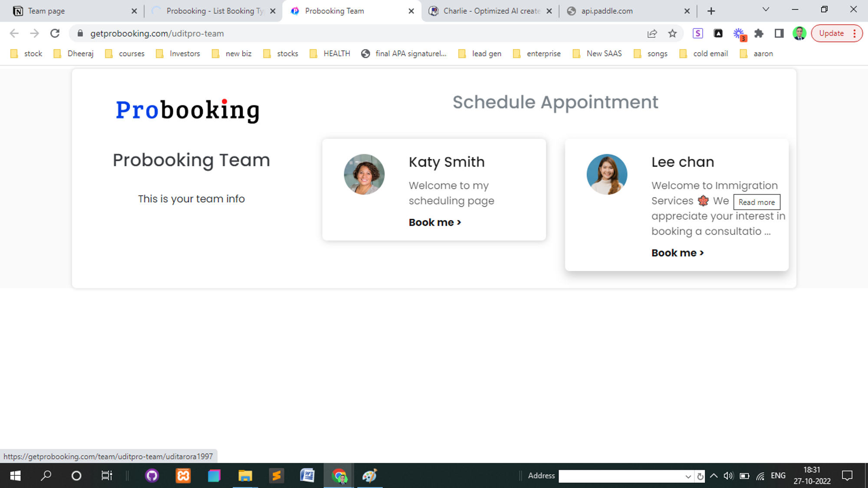The height and width of the screenshot is (488, 868).
Task: Book Lee chan via Book me
Action: click(x=677, y=253)
